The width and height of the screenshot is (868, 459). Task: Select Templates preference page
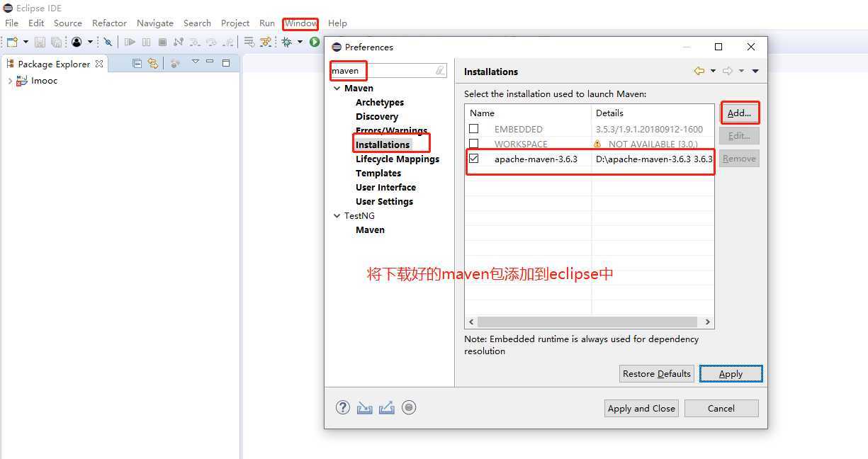pos(378,174)
